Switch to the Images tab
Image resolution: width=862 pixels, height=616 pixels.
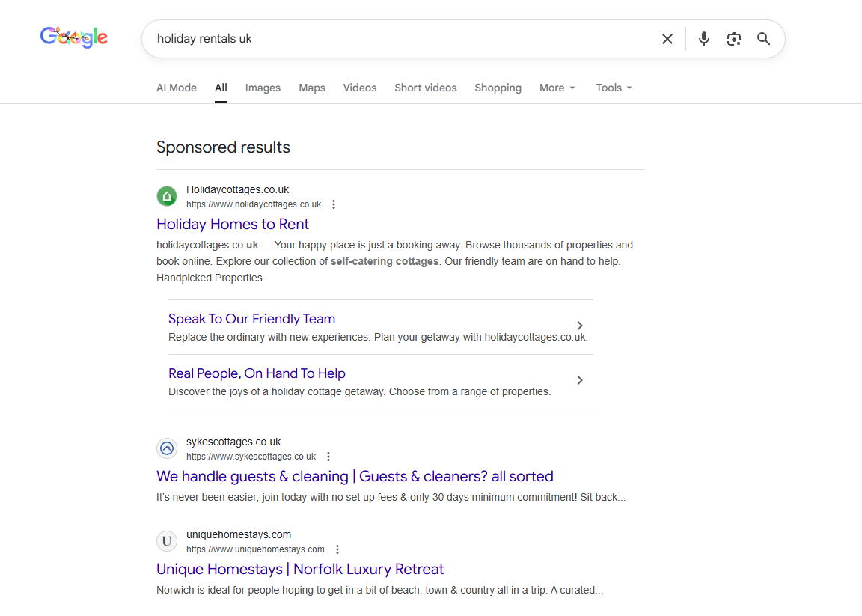[263, 88]
